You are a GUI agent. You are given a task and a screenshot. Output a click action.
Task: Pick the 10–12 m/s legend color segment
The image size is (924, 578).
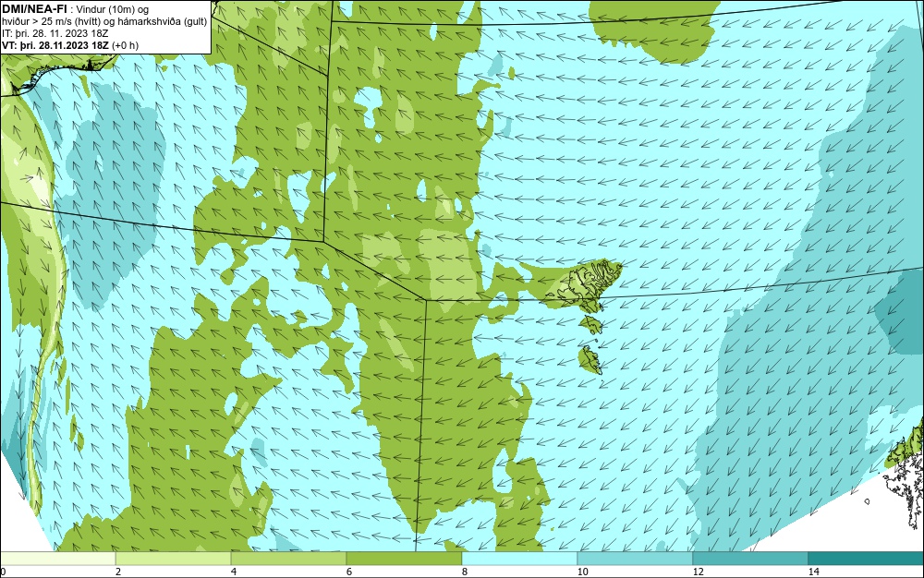(636, 559)
